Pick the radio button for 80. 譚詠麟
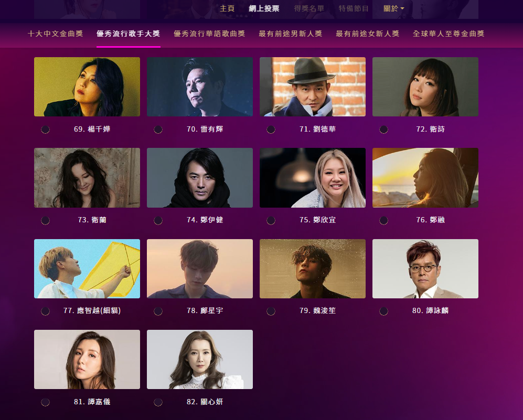Viewport: 523px width, 420px height. point(383,311)
